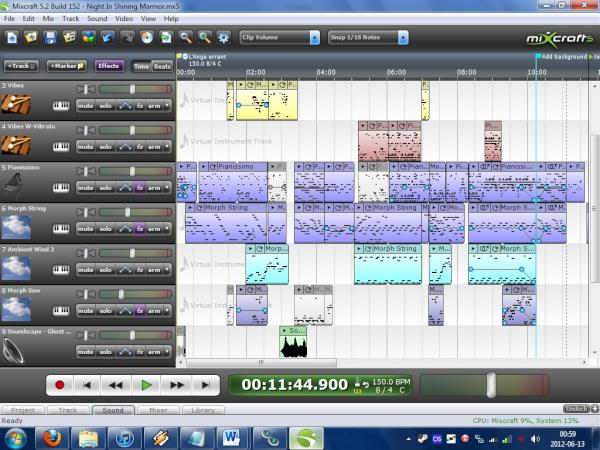Click the red Record button
Viewport: 600px width, 450px height.
[60, 385]
